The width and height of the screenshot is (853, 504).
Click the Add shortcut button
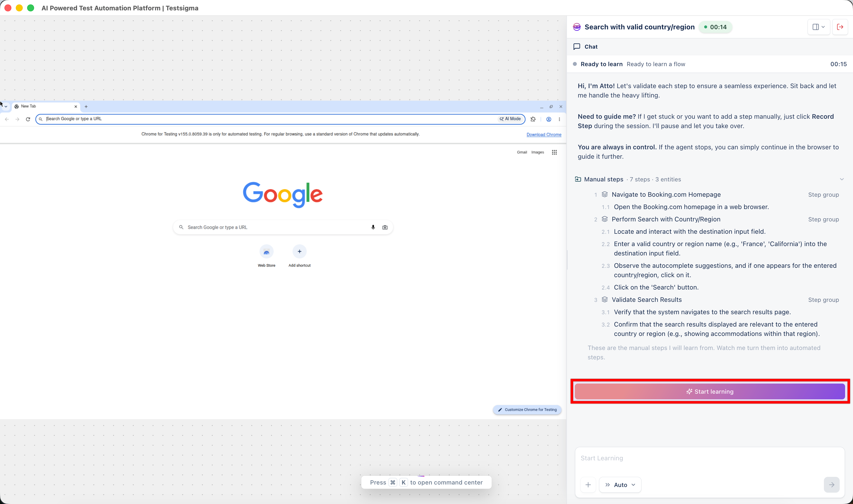299,256
